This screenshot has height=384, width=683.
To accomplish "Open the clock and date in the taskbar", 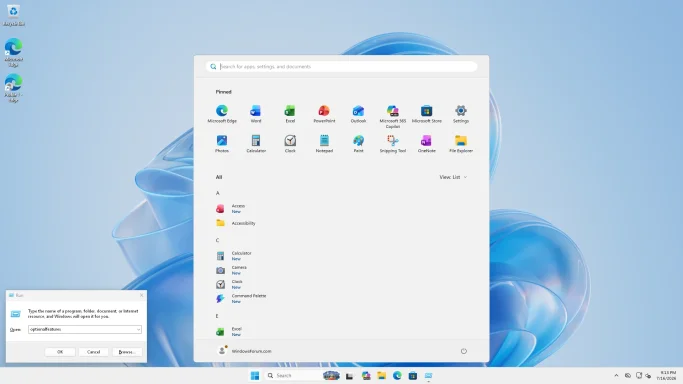I will (666, 375).
